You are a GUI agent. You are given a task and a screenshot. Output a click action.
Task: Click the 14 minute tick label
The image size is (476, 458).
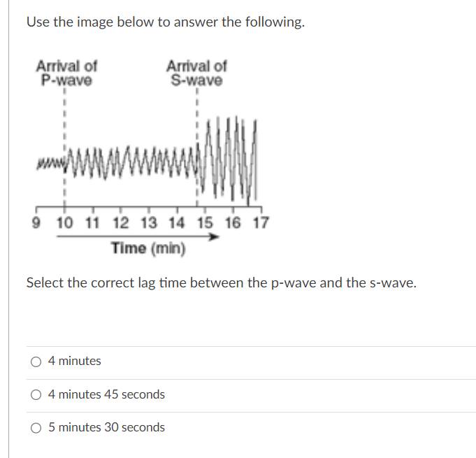(x=177, y=224)
